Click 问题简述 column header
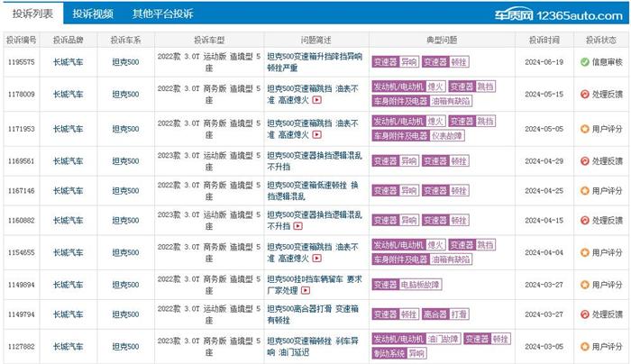 [315, 41]
